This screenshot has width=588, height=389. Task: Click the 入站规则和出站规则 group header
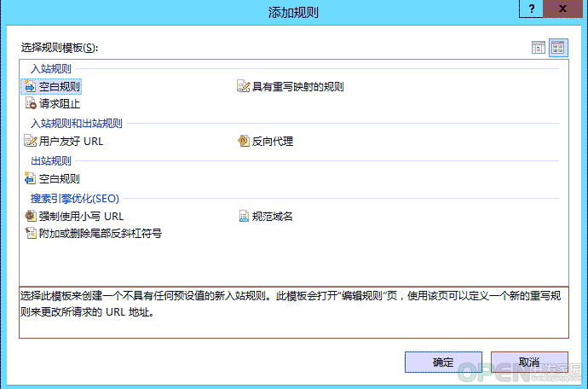point(77,123)
